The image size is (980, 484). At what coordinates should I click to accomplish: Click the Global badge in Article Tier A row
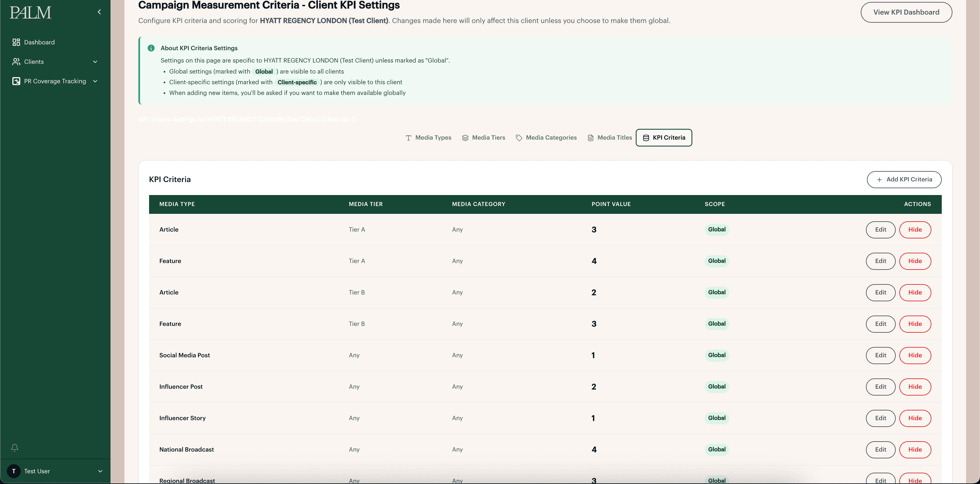tap(716, 230)
